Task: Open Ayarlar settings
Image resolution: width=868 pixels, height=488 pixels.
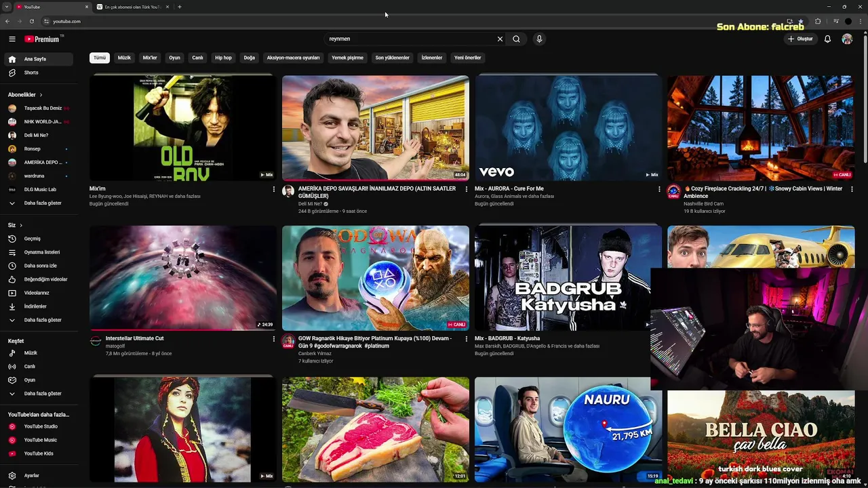Action: tap(40, 476)
